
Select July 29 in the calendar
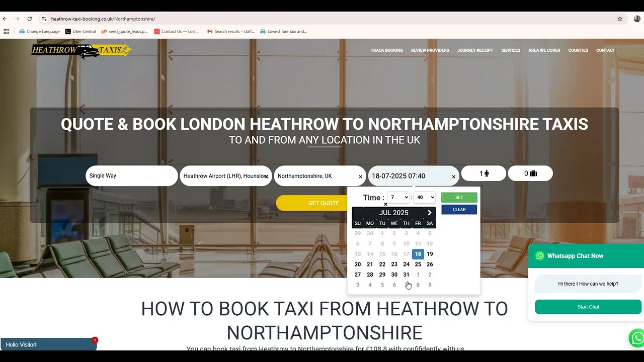382,275
